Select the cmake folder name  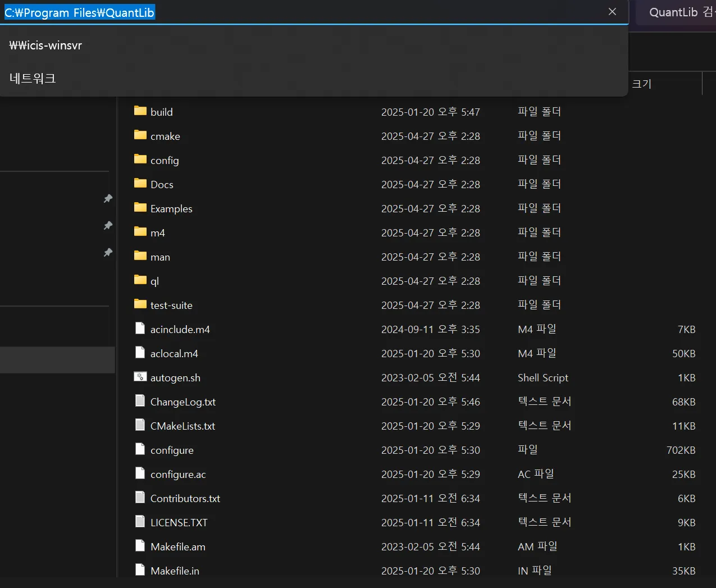[165, 136]
